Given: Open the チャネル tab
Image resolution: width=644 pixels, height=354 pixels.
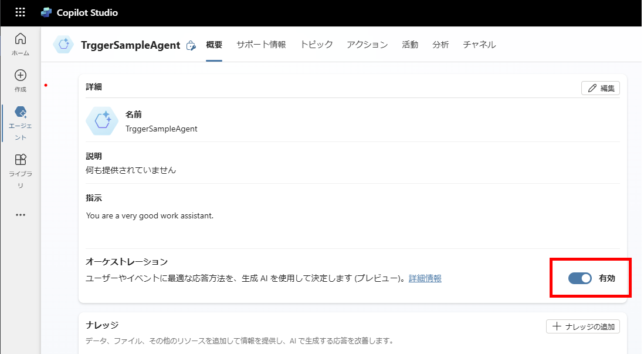Looking at the screenshot, I should pyautogui.click(x=479, y=44).
